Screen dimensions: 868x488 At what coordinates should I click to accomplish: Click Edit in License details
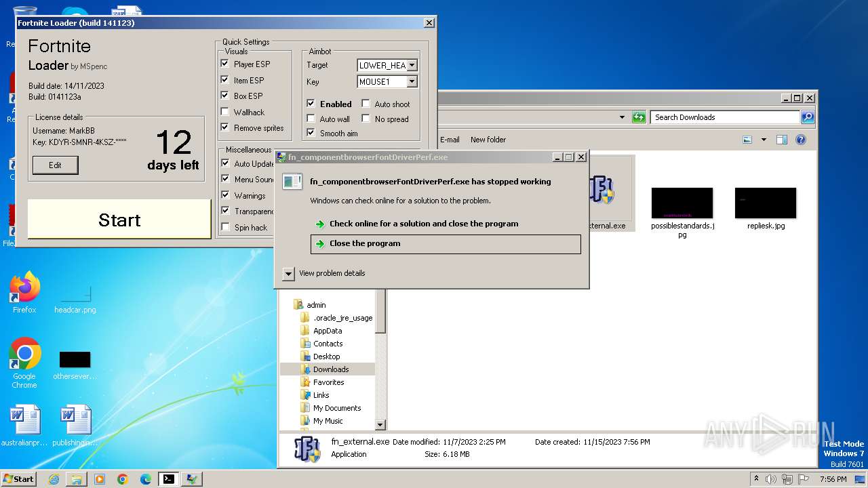[55, 165]
